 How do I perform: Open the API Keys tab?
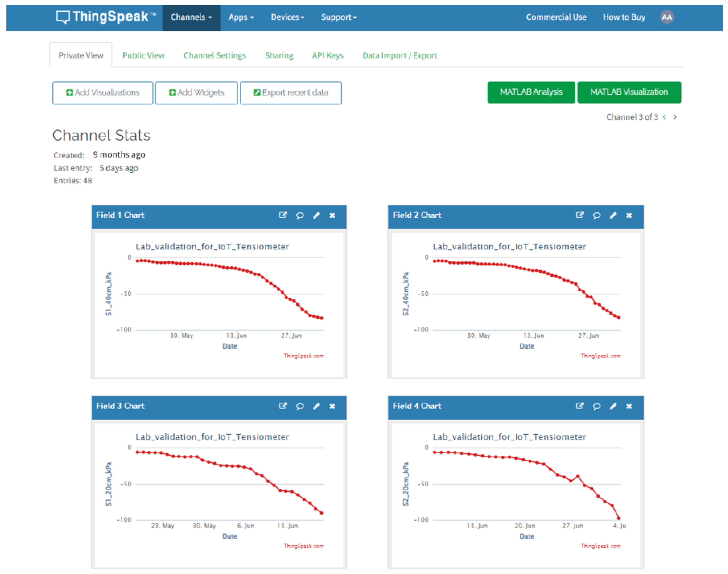pos(327,56)
